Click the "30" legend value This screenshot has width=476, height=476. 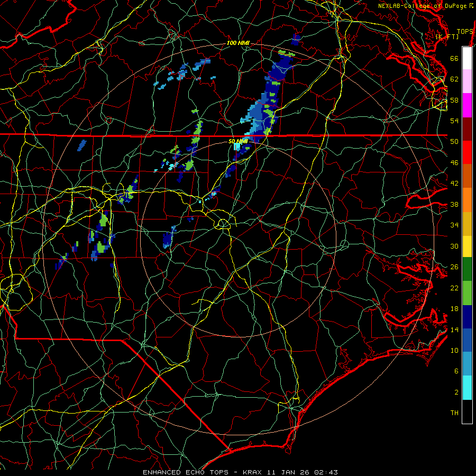tap(454, 246)
